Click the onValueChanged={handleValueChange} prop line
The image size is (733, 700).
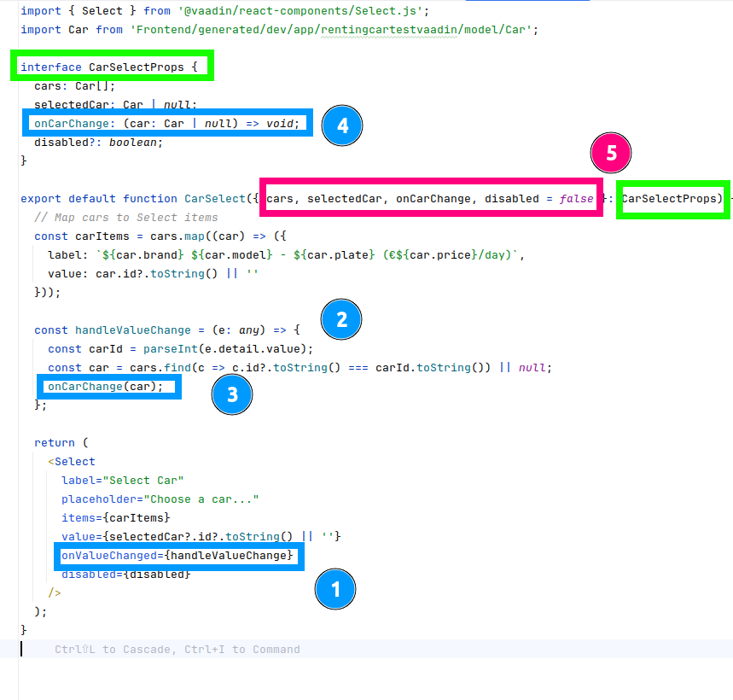click(178, 556)
